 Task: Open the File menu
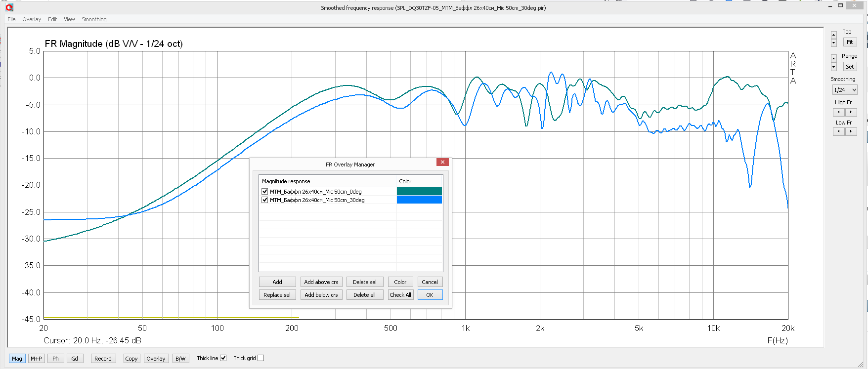pyautogui.click(x=11, y=19)
